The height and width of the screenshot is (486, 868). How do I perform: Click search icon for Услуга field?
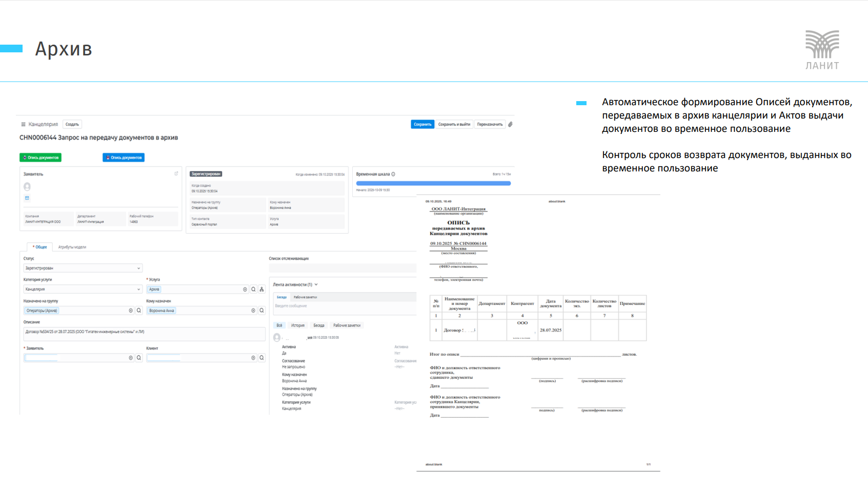[253, 289]
